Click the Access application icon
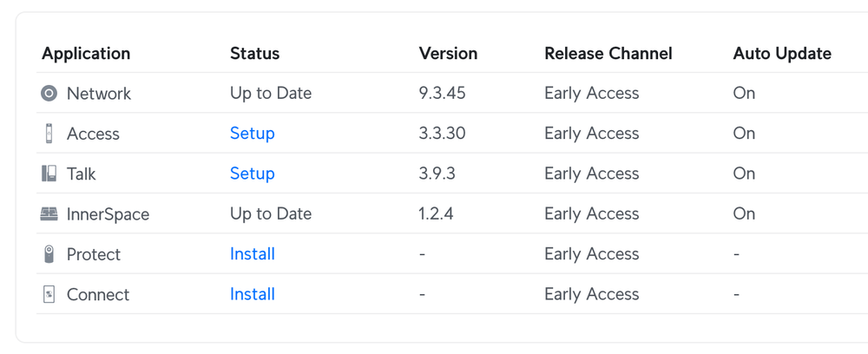 pos(49,134)
